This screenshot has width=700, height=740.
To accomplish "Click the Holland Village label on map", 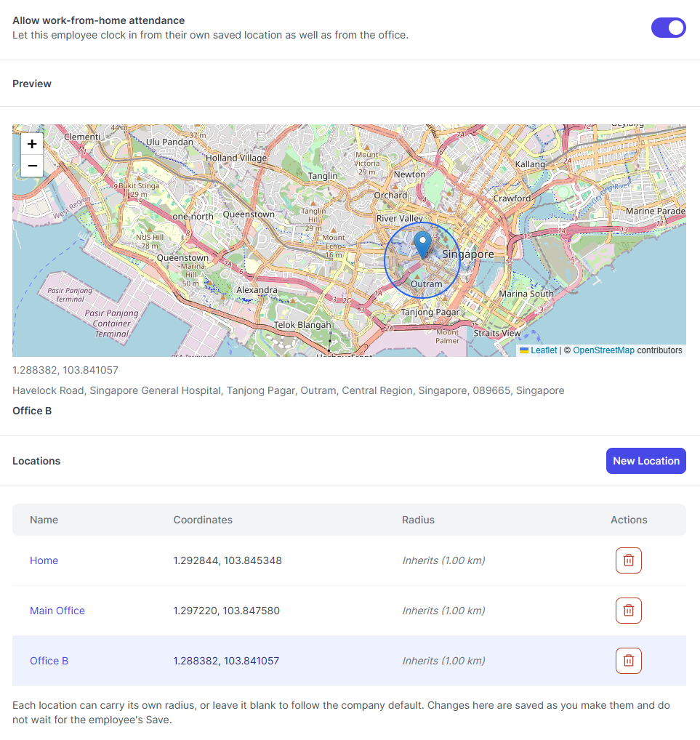I will (236, 158).
